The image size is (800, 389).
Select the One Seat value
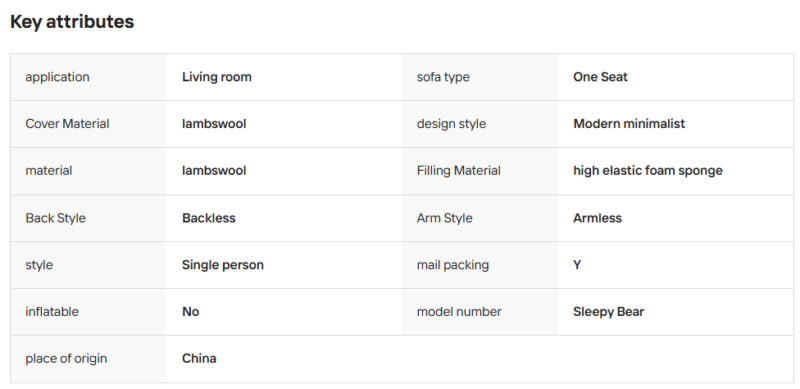click(600, 77)
